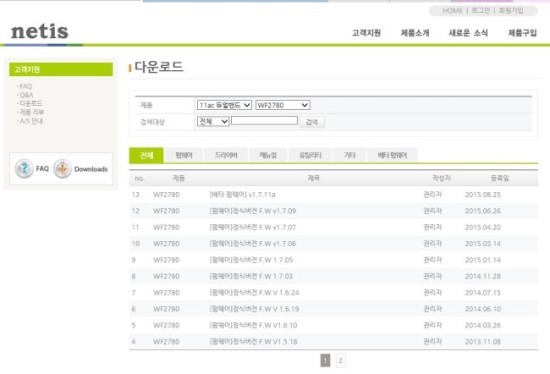Switch to the 드라이버 tab

(x=226, y=155)
